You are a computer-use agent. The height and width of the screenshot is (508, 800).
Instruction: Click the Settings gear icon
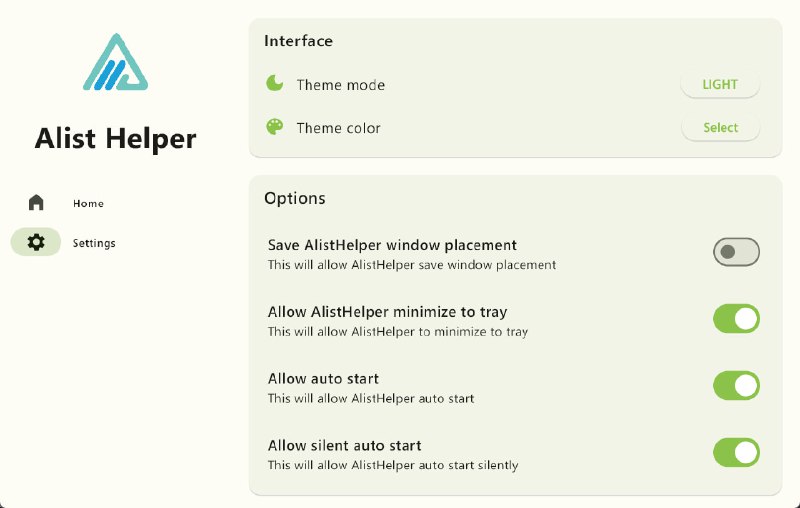[x=36, y=242]
